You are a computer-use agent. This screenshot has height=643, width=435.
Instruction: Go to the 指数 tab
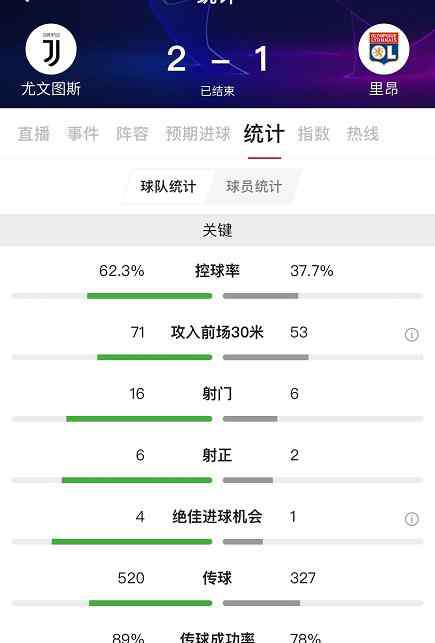point(314,134)
